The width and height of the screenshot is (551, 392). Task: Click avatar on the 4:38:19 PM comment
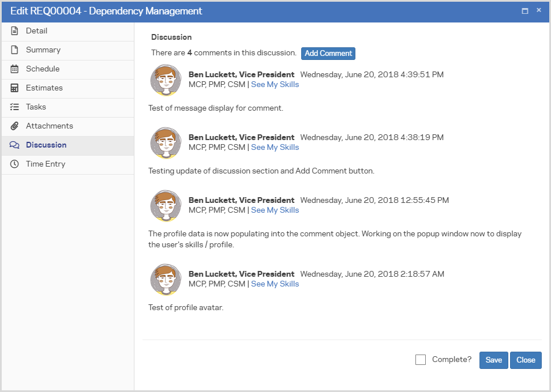point(166,142)
